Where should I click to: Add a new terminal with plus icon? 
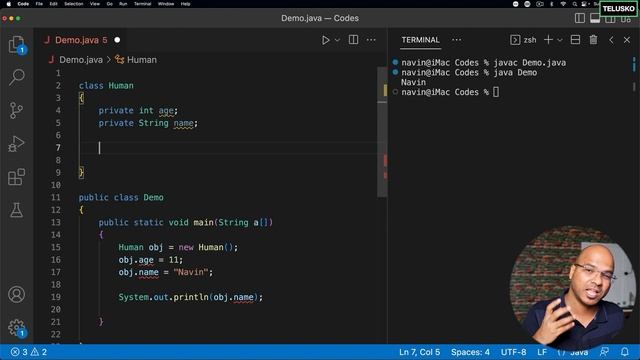pyautogui.click(x=549, y=40)
